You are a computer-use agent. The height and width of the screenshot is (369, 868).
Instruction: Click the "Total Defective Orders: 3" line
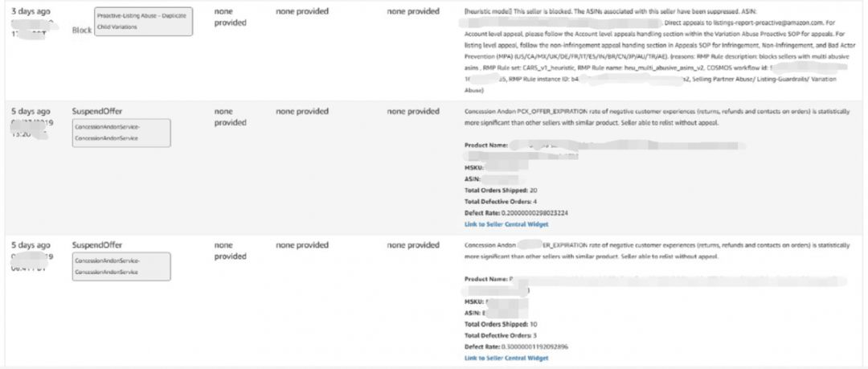click(504, 334)
